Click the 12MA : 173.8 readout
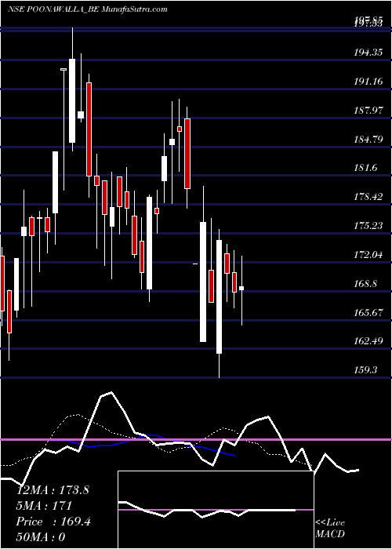 click(53, 490)
